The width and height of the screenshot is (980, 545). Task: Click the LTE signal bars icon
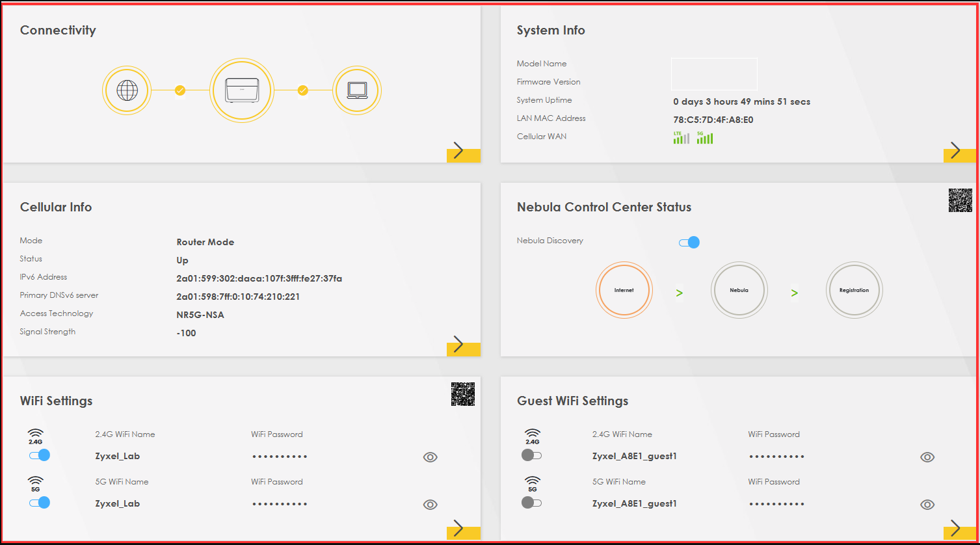tap(681, 137)
